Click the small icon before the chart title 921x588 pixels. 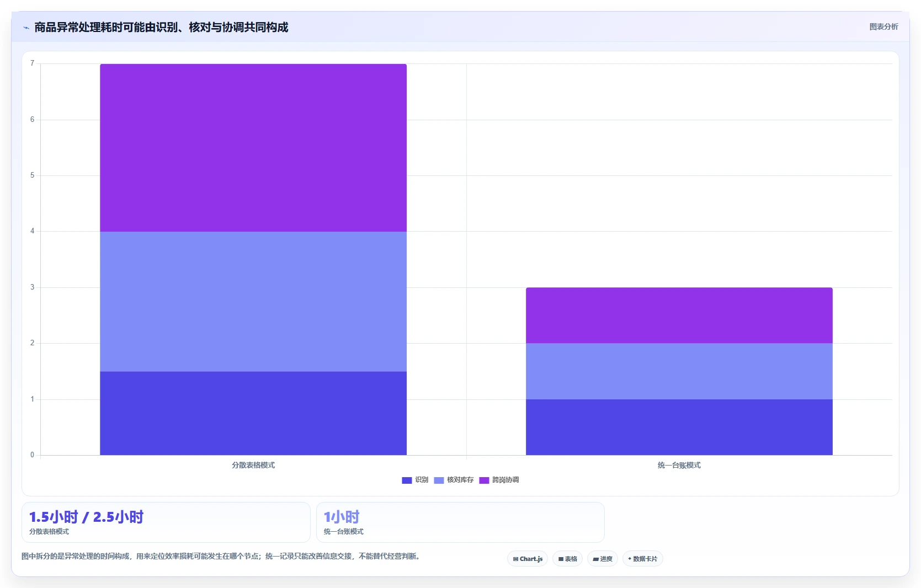(x=26, y=28)
